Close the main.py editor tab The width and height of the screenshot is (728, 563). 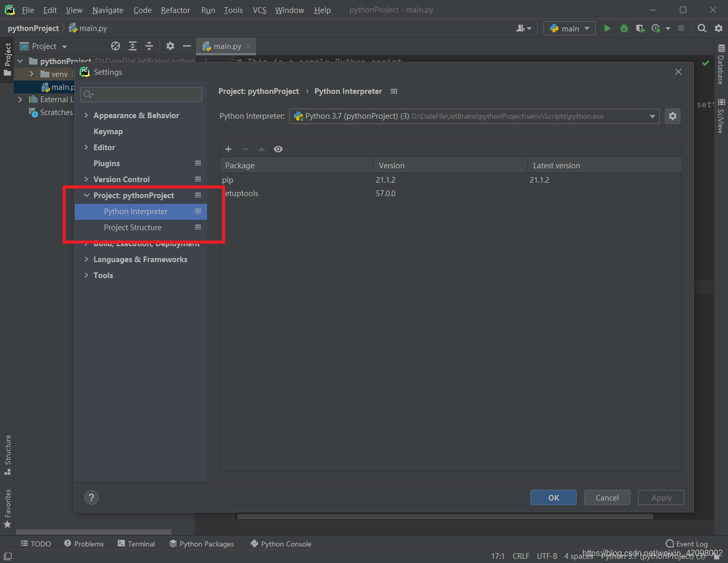coord(248,46)
